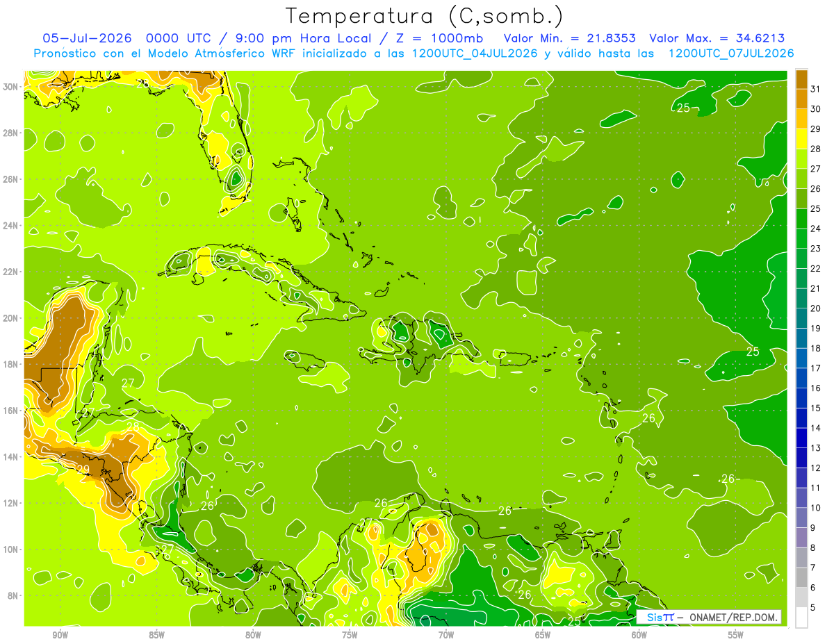Screen dimensions: 834x644
Task: Click the "29" contour label over Central America
Action: pos(83,470)
